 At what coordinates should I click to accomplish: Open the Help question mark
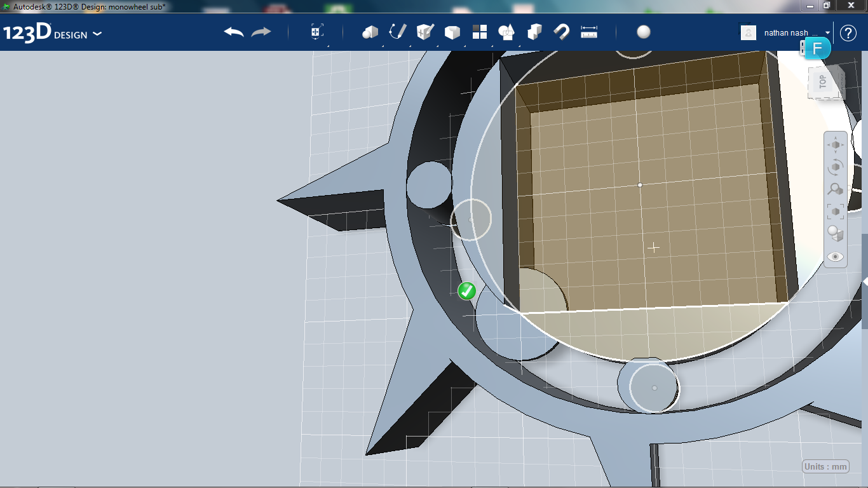(x=848, y=32)
